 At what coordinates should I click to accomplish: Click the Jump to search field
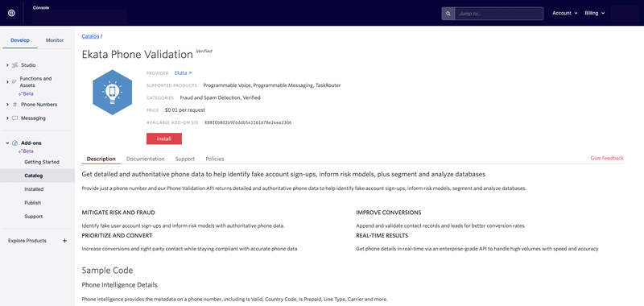(x=498, y=14)
